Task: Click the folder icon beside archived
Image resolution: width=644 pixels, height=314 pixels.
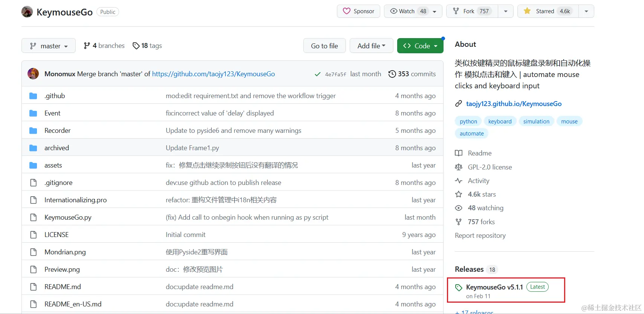Action: (33, 148)
